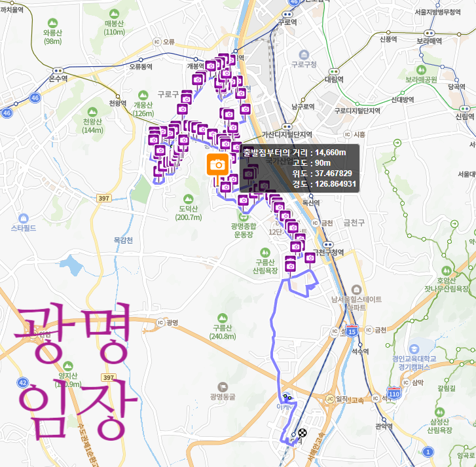Click the 신대방역 label
The height and width of the screenshot is (467, 476).
[403, 100]
